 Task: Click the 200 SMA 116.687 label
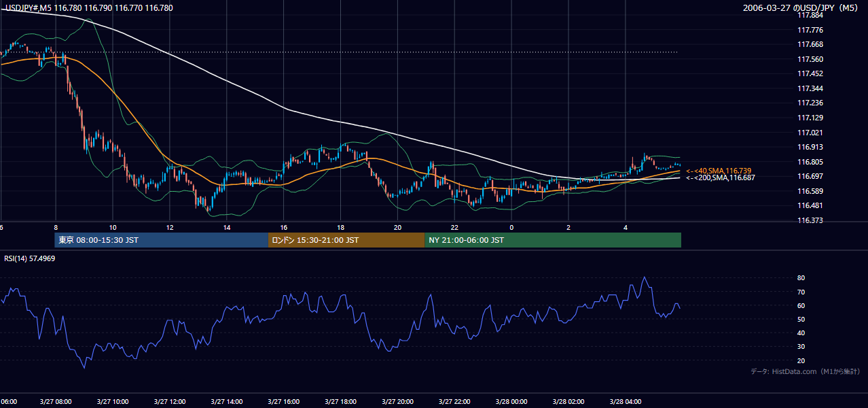point(720,177)
